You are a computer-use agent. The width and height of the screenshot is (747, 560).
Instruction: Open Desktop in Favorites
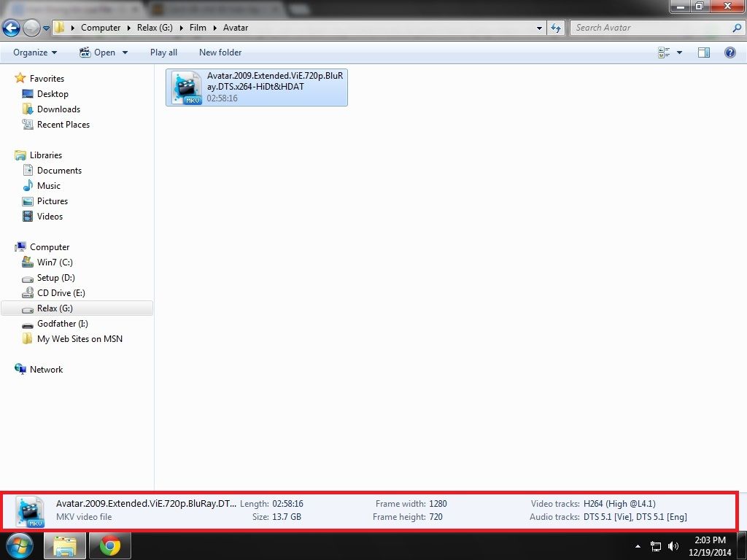[x=53, y=94]
